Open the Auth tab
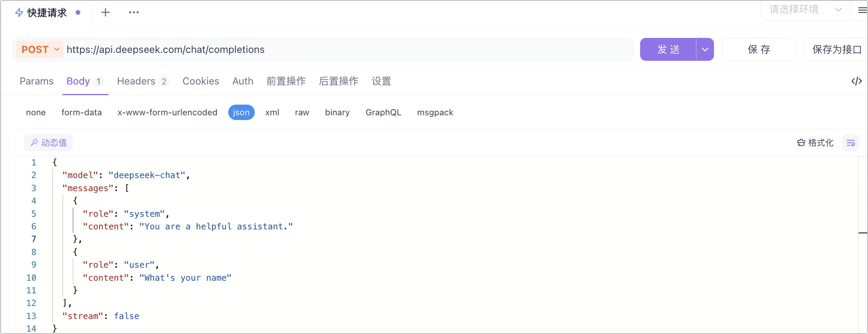 (x=243, y=81)
